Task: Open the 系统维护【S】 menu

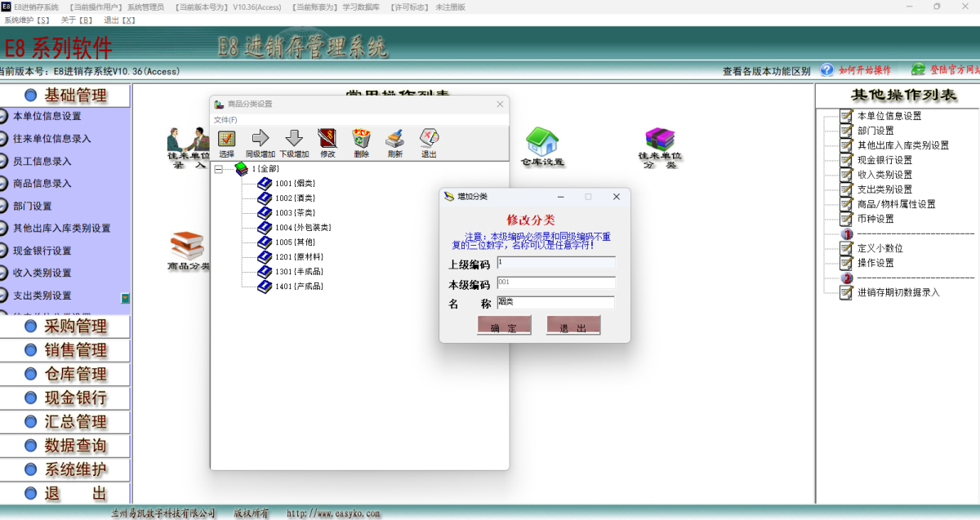Action: point(27,20)
